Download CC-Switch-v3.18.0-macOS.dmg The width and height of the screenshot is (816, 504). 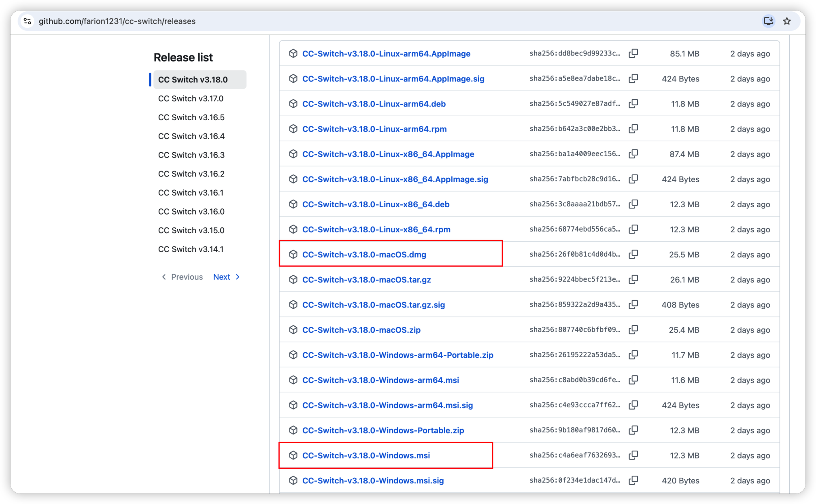coord(364,255)
